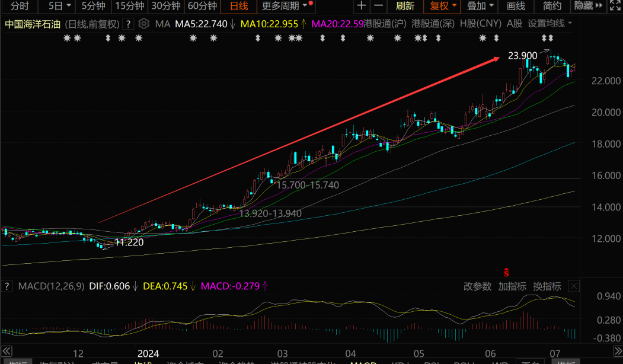Expand the 5日 dropdown arrow
The height and width of the screenshot is (364, 623).
(69, 5)
